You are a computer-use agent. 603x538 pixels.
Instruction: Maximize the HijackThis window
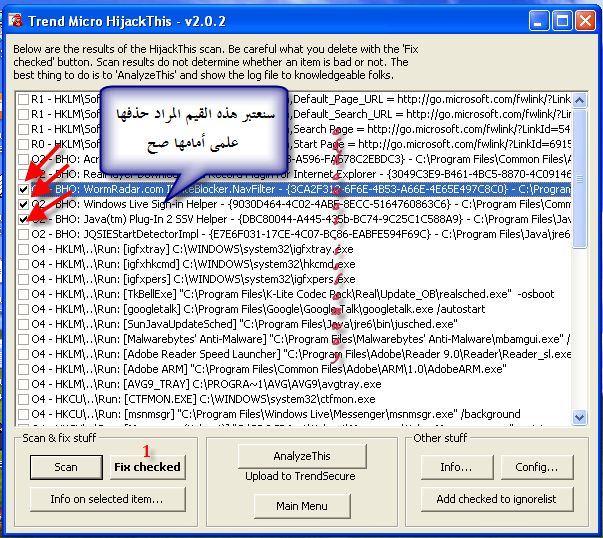pos(562,20)
